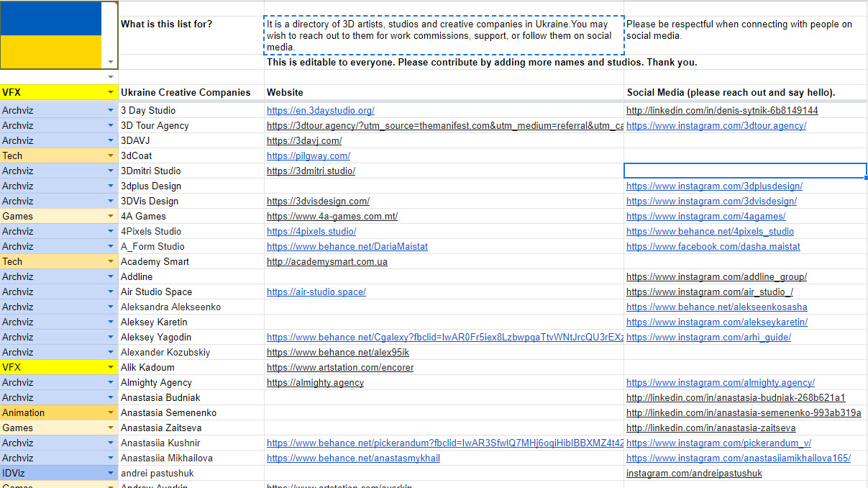Open the category dropdown for 3DVis Design row
Viewport: 868px width, 488px height.
pos(111,201)
